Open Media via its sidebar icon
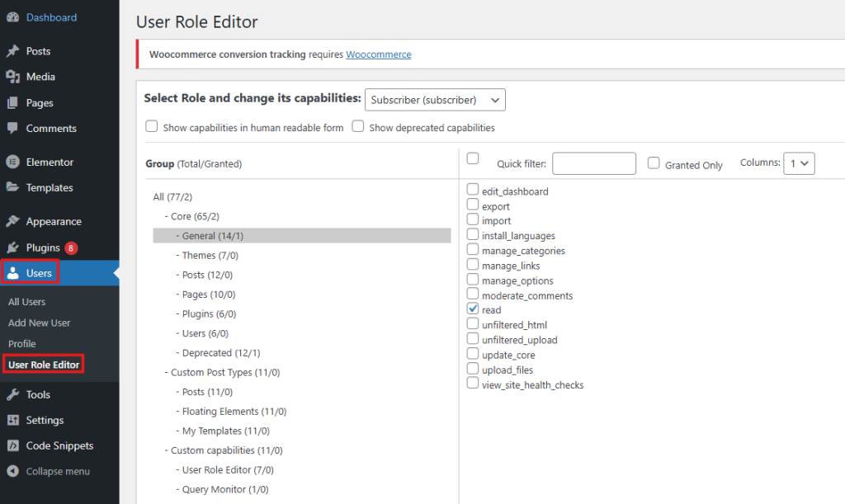Image resolution: width=845 pixels, height=504 pixels. tap(12, 77)
